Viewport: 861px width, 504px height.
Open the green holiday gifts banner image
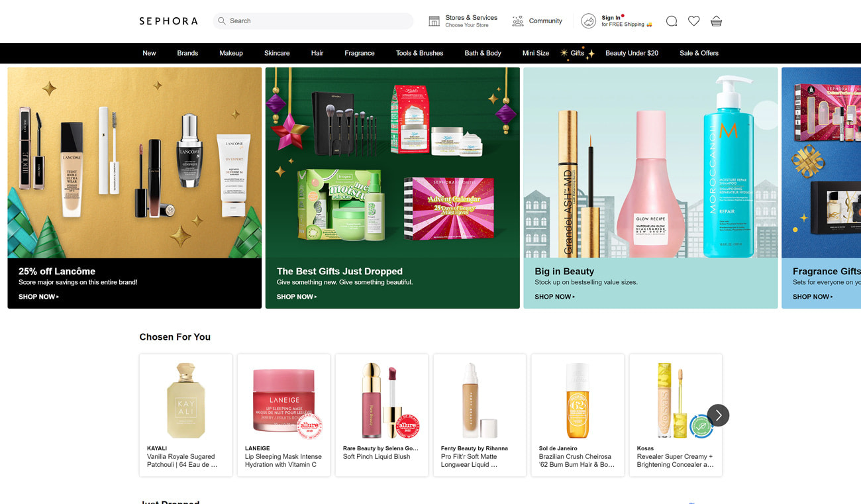(x=392, y=162)
